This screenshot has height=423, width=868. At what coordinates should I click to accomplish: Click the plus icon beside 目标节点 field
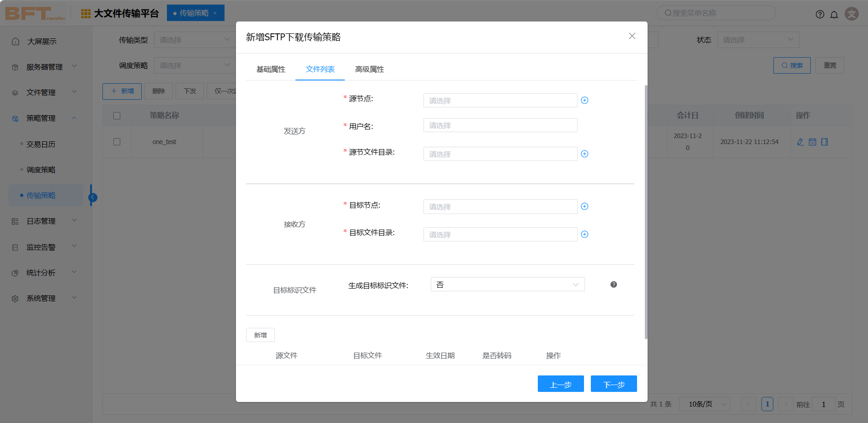tap(584, 207)
